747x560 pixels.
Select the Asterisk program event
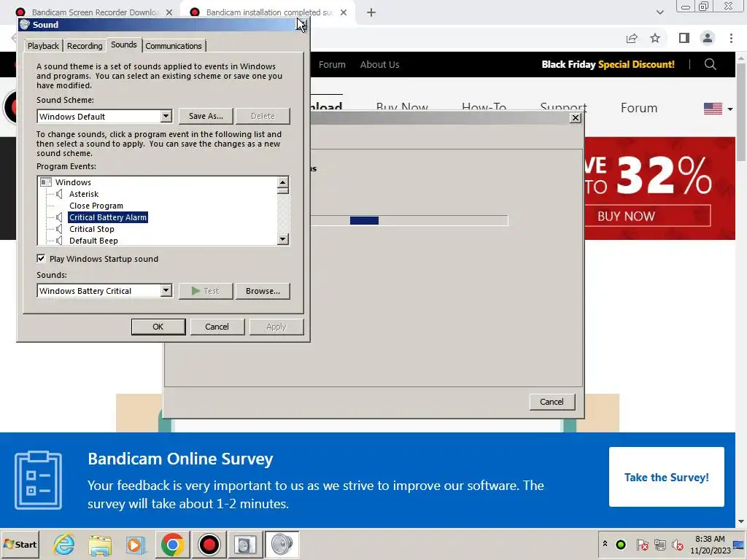84,194
